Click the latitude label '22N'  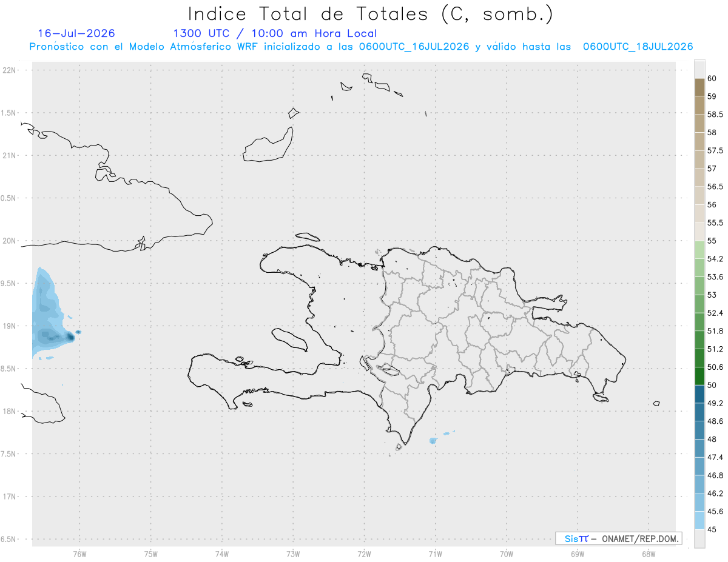(x=10, y=70)
